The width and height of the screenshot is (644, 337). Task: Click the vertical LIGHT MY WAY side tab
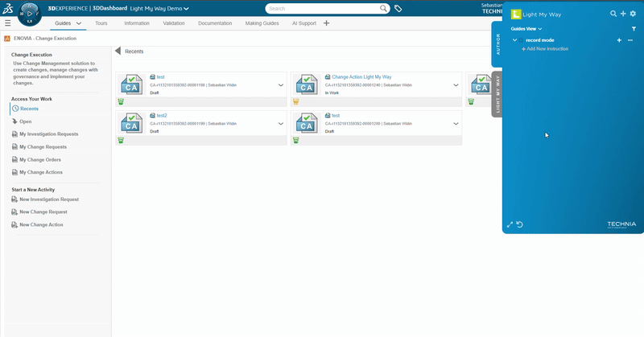coord(497,94)
